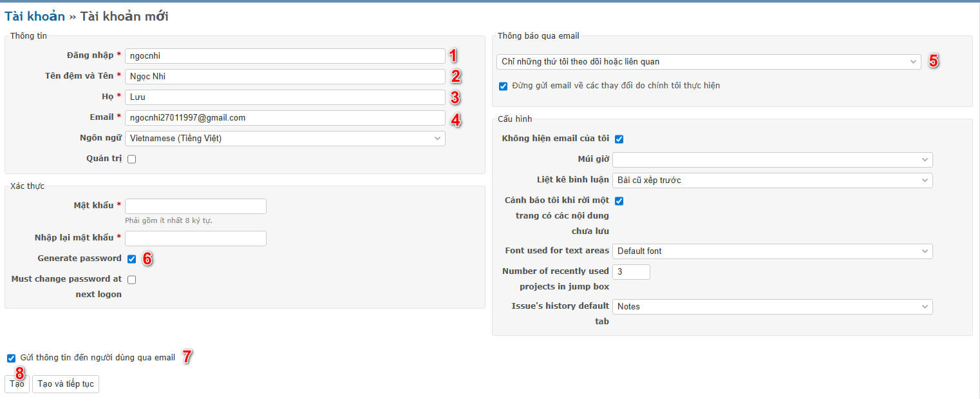Click the Tên đệm và Tên field
This screenshot has height=399, width=980.
(x=285, y=77)
